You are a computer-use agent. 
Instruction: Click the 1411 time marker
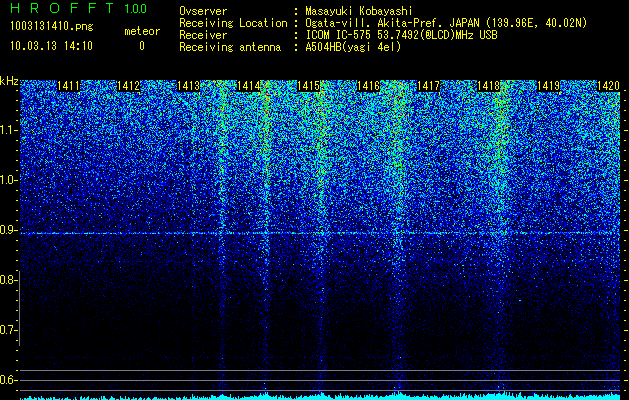coord(69,86)
